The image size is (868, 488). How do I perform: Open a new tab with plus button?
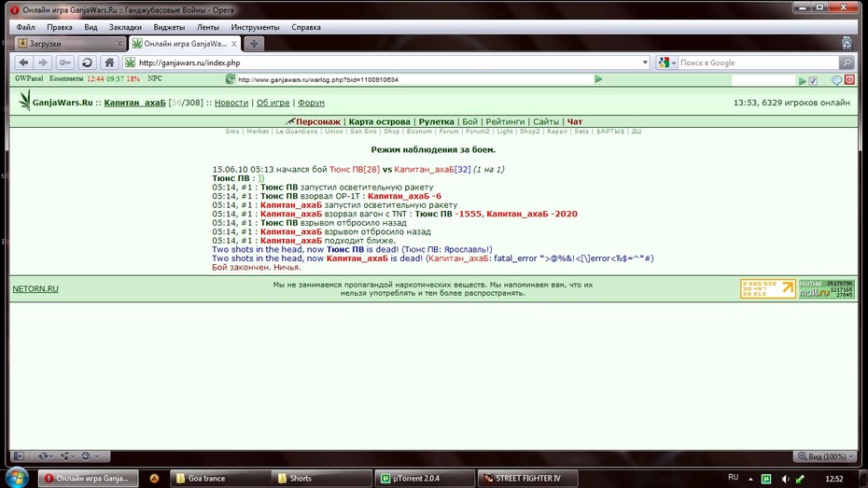(254, 44)
